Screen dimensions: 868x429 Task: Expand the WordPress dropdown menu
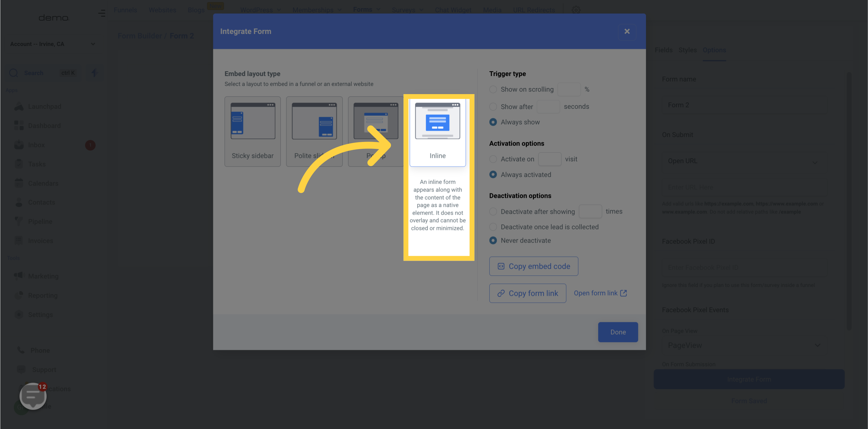[x=260, y=10]
